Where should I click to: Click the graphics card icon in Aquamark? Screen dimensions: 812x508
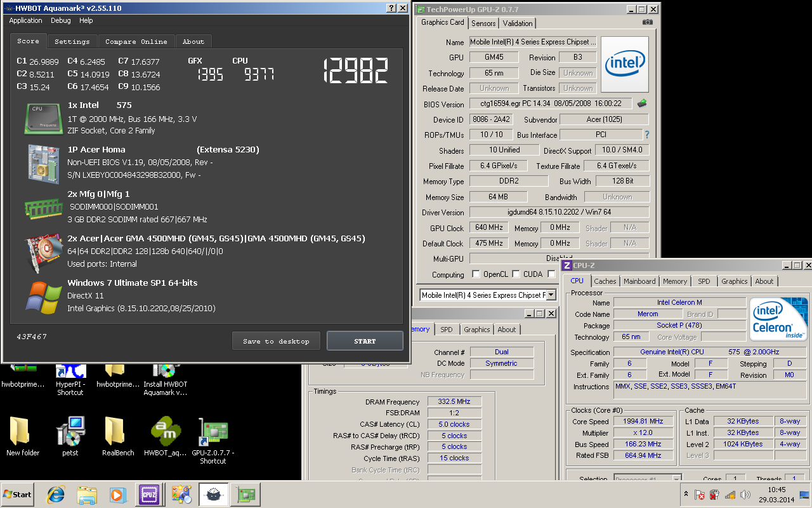click(x=43, y=251)
